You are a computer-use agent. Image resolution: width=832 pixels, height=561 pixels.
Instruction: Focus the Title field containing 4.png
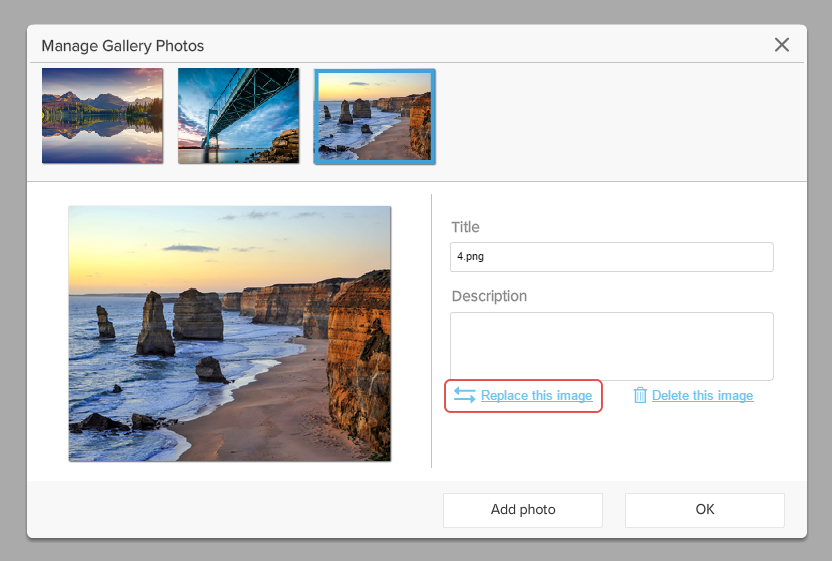(611, 257)
